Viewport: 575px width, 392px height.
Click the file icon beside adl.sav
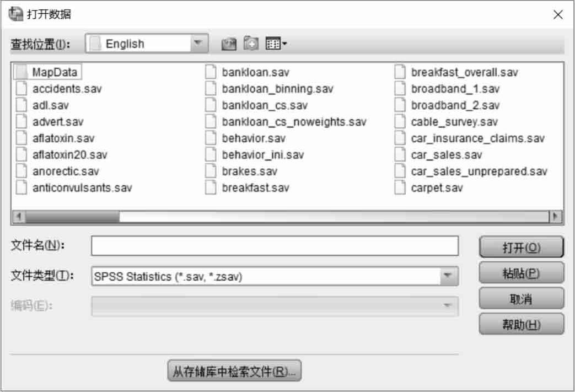pyautogui.click(x=22, y=105)
